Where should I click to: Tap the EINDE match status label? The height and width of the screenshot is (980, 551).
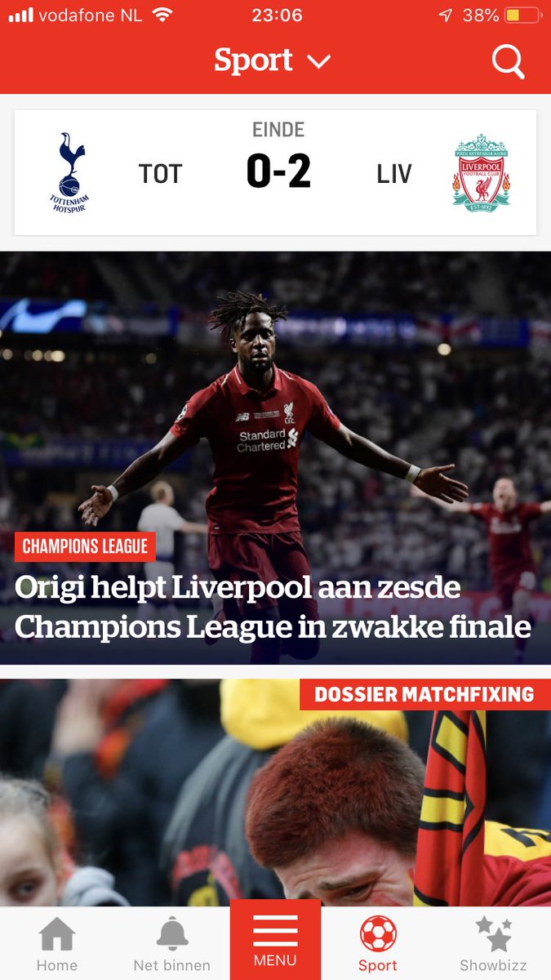(x=278, y=130)
